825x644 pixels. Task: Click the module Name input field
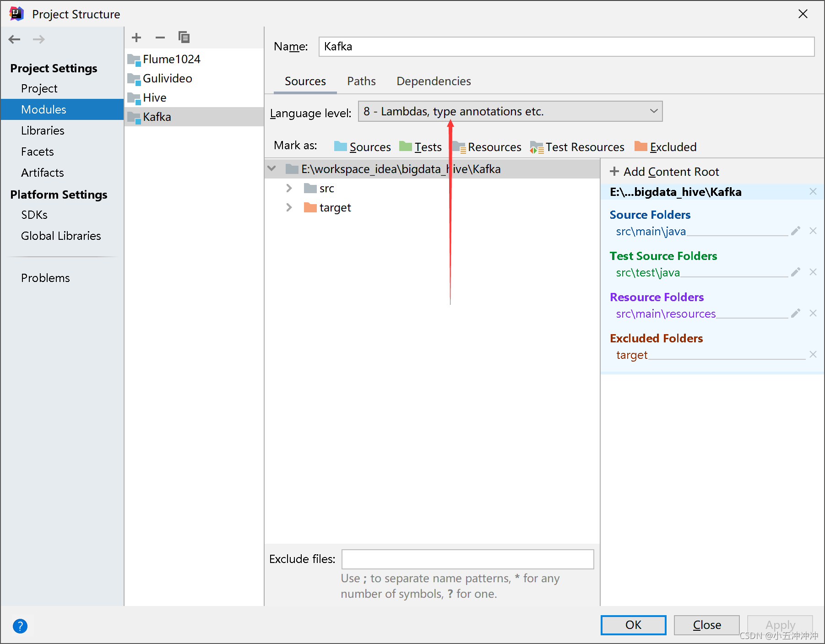(566, 47)
